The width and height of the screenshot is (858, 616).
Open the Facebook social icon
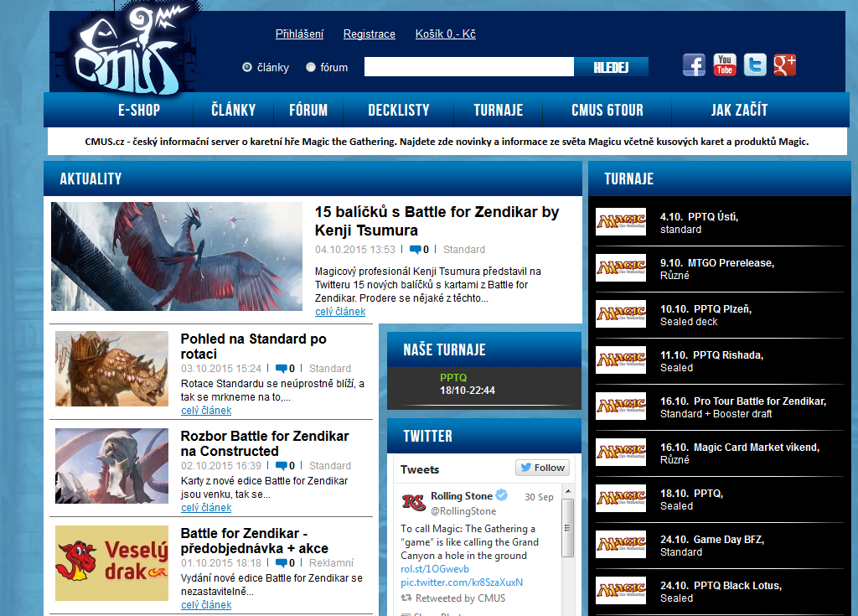click(694, 65)
